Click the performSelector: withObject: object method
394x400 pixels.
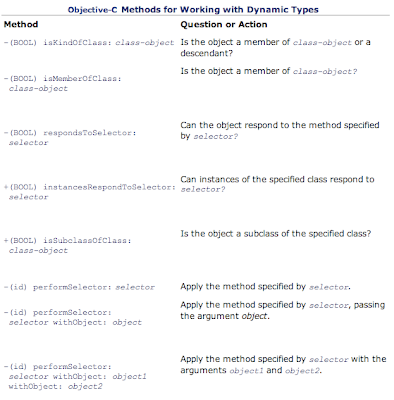pos(73,317)
